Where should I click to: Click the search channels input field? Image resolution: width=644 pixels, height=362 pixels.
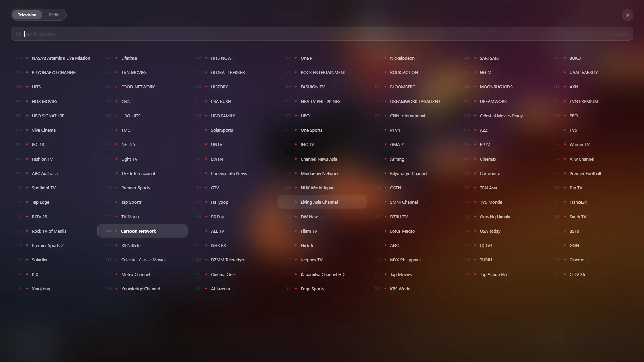[322, 34]
